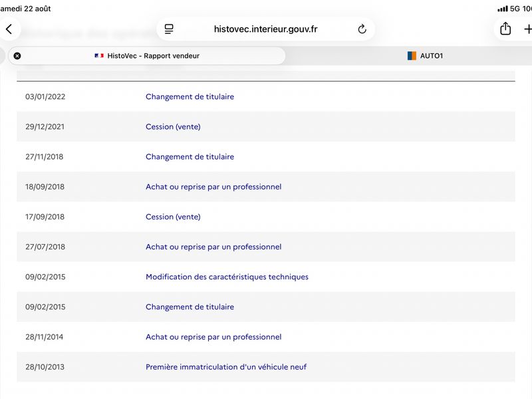Select Cession (vente) from 29/12/2021
Viewport: 532px width, 399px height.
pyautogui.click(x=173, y=127)
